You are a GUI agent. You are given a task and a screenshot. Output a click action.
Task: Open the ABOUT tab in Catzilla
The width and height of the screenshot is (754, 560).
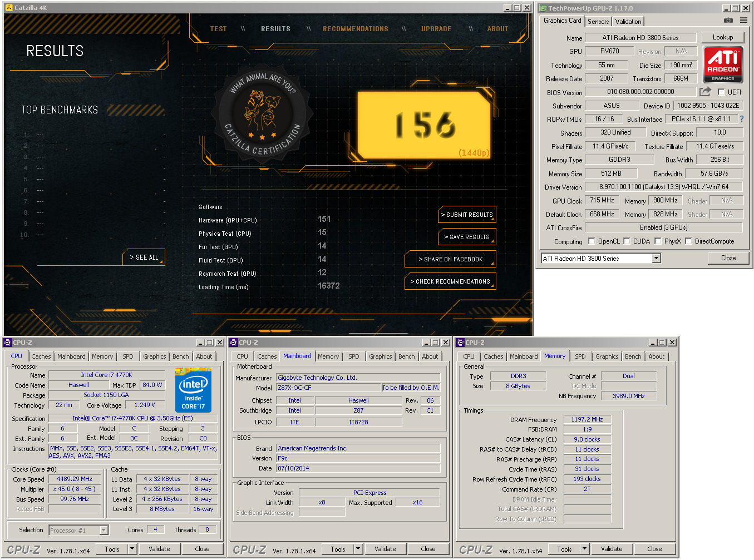pyautogui.click(x=497, y=29)
